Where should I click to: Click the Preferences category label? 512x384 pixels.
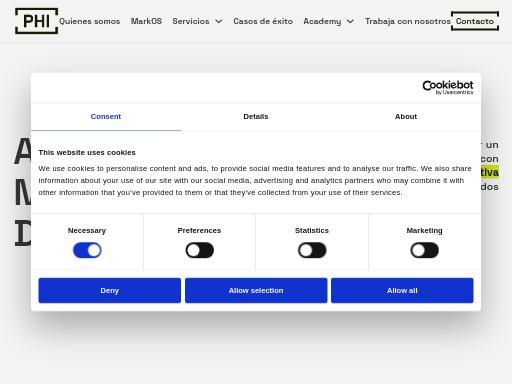coord(199,231)
